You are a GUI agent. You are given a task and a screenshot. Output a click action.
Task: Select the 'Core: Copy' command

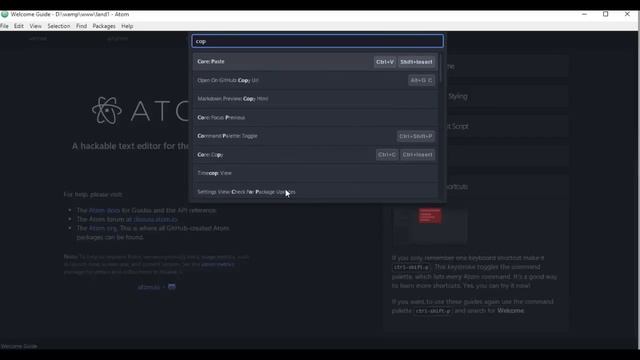(315, 155)
